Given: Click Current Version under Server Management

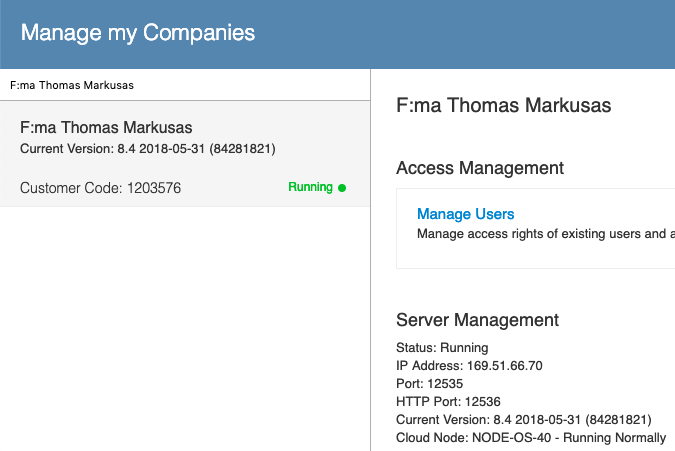Looking at the screenshot, I should [523, 420].
